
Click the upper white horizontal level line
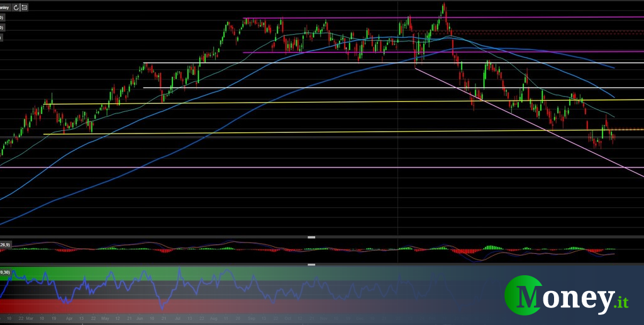pyautogui.click(x=314, y=63)
